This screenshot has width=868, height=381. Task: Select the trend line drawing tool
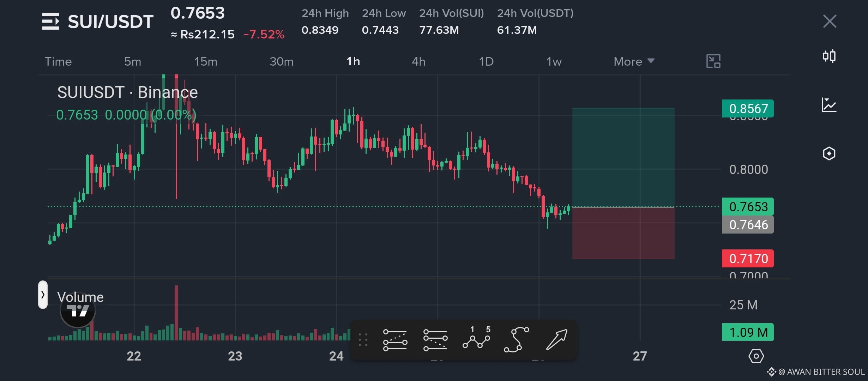(395, 340)
